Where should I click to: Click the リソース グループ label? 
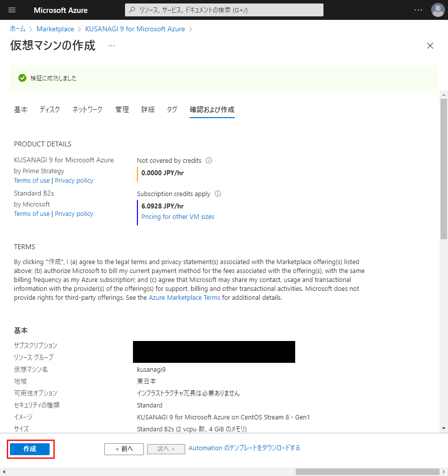(33, 357)
